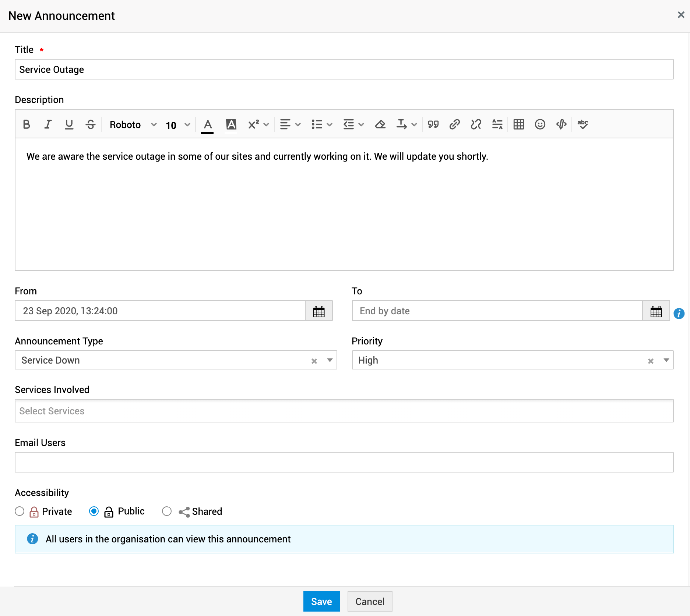
Task: Open the font color picker
Action: [208, 124]
